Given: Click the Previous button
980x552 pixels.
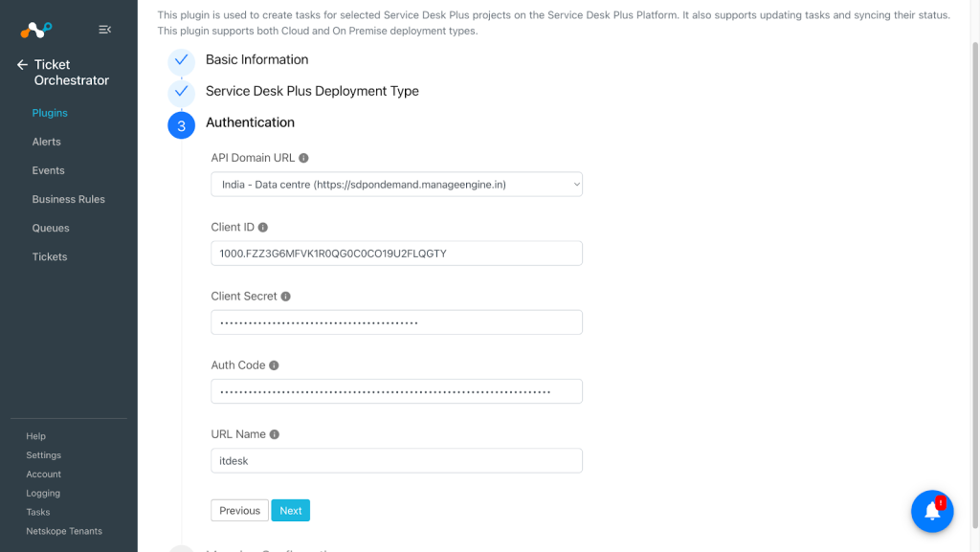Looking at the screenshot, I should click(x=239, y=510).
